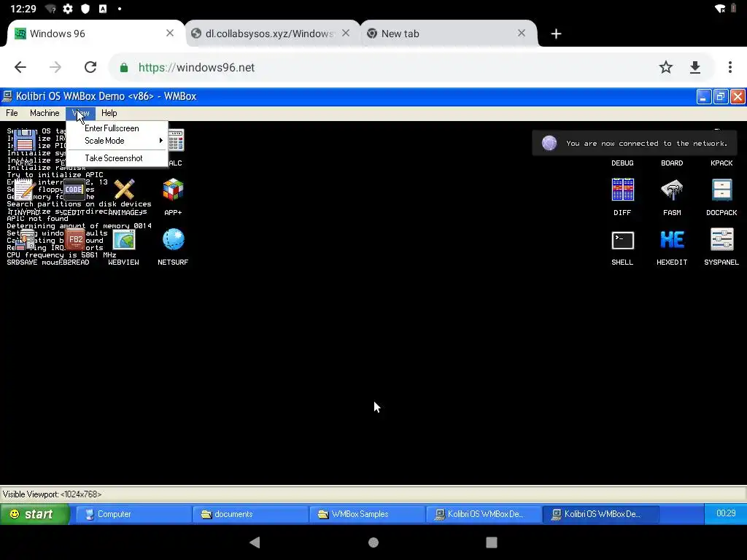The image size is (747, 560).
Task: Open the DOCPACK drawer cabinet icon
Action: tap(721, 190)
